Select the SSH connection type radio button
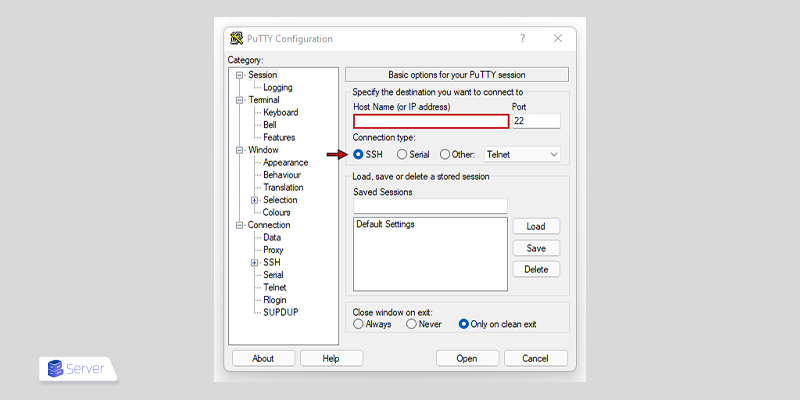Image resolution: width=800 pixels, height=400 pixels. (358, 154)
